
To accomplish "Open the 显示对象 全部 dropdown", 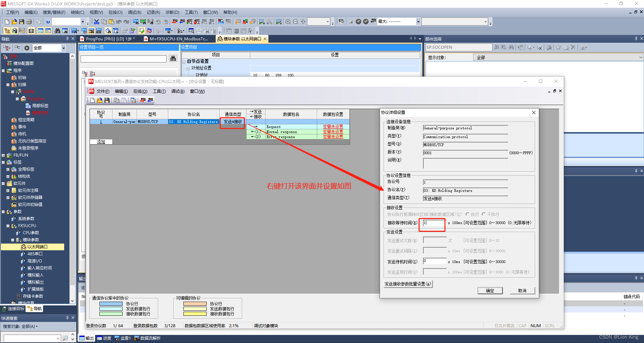I will coord(641,57).
